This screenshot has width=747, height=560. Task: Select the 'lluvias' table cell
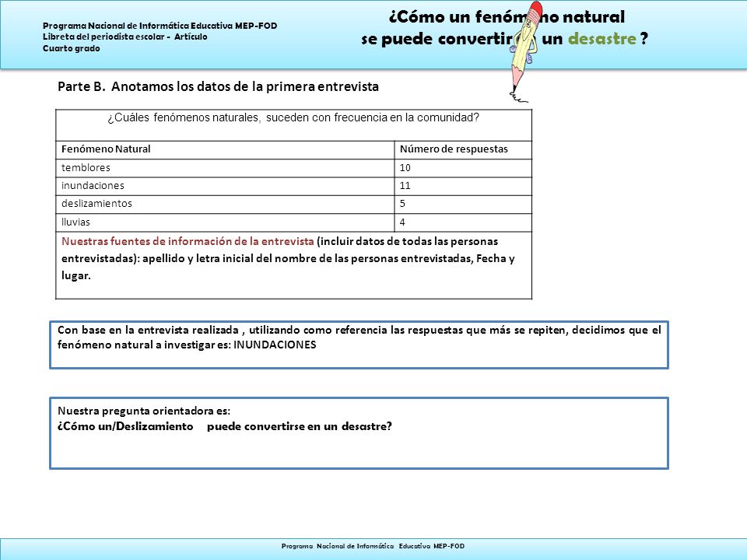pos(225,222)
